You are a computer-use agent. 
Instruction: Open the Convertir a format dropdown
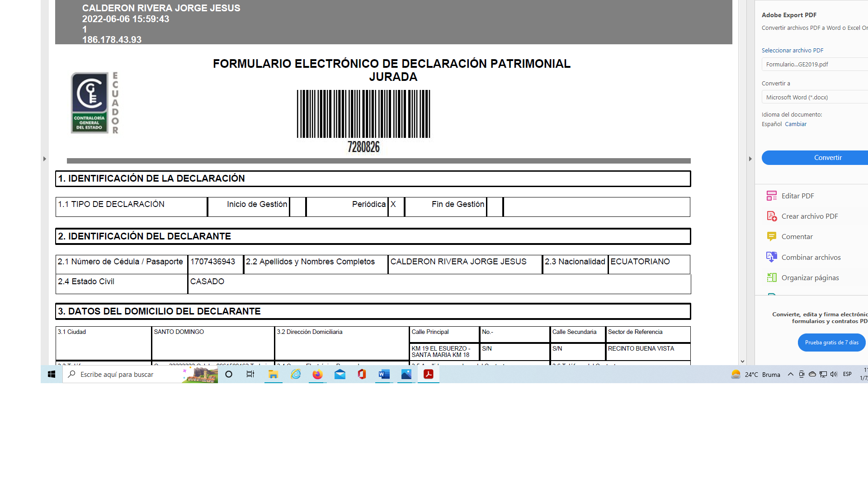[815, 97]
